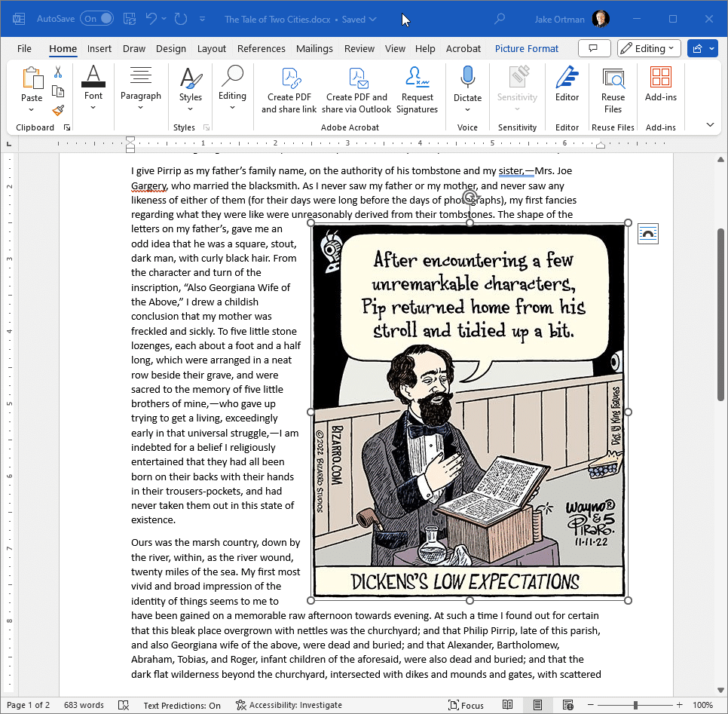Switch to the References tab

(262, 48)
